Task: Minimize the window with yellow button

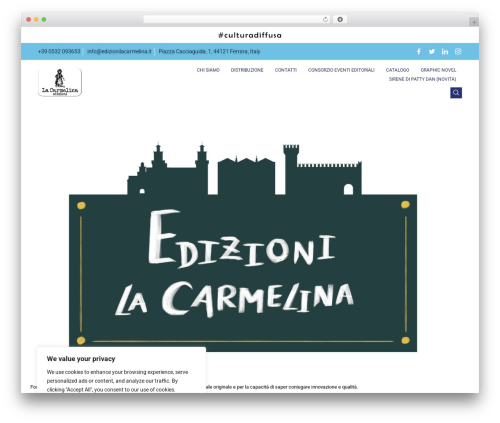Action: pos(36,19)
